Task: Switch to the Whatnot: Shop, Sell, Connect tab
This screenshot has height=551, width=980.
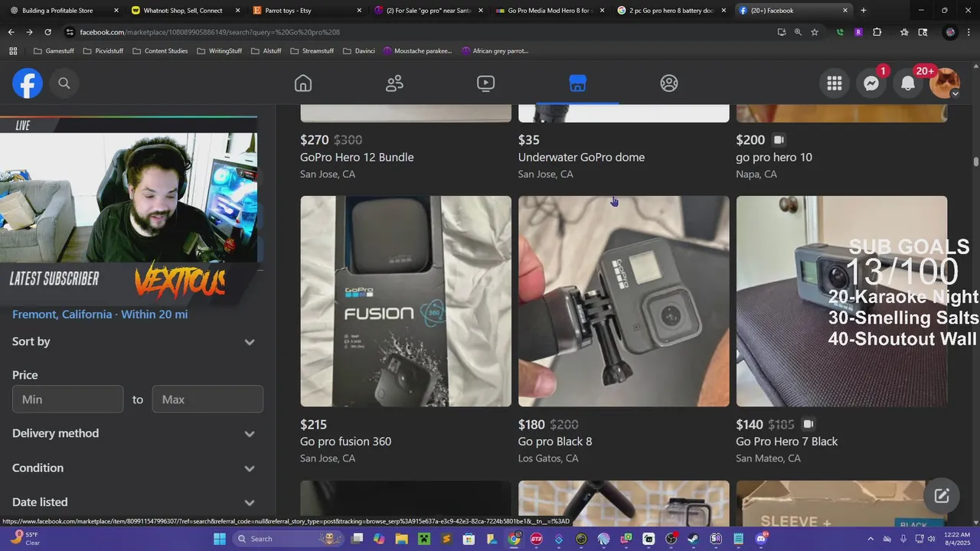Action: (185, 11)
